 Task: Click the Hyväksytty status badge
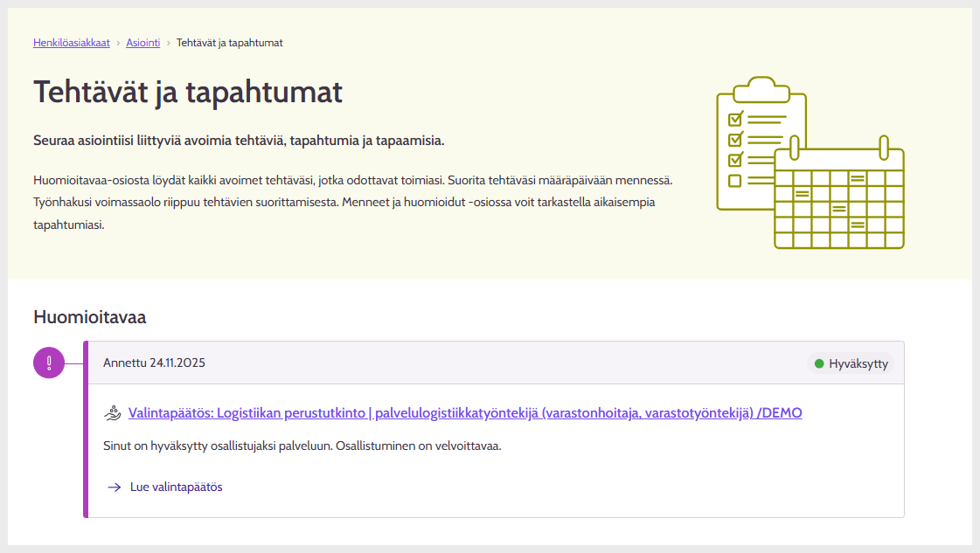850,363
